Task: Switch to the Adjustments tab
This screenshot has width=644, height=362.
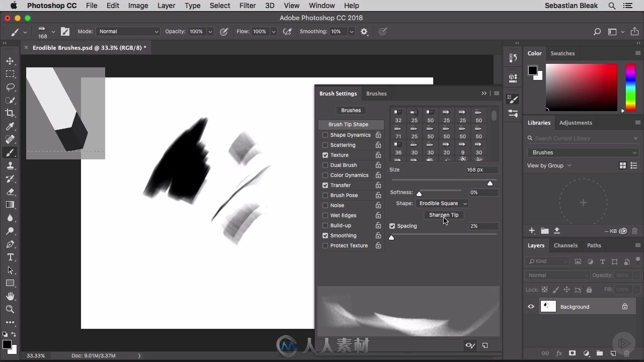Action: coord(576,123)
